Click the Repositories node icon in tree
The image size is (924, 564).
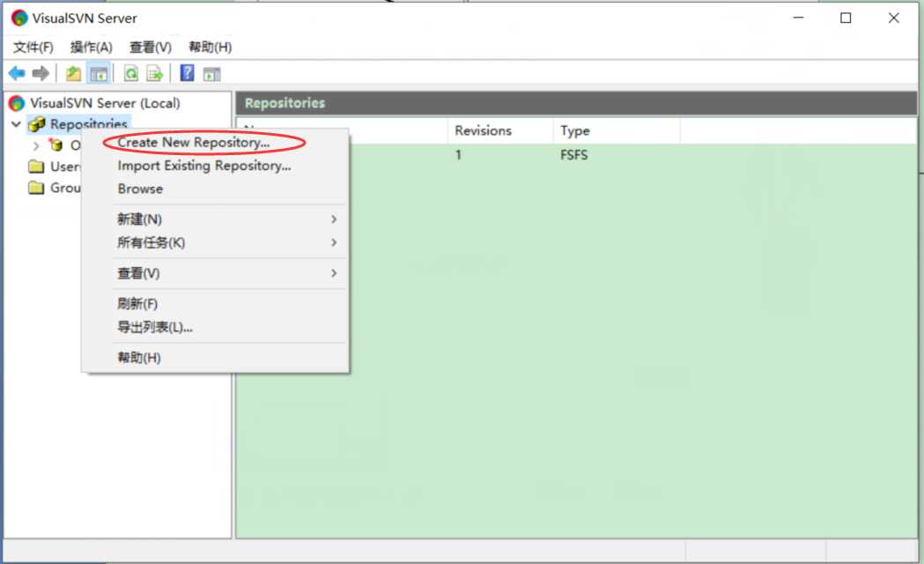pos(37,124)
